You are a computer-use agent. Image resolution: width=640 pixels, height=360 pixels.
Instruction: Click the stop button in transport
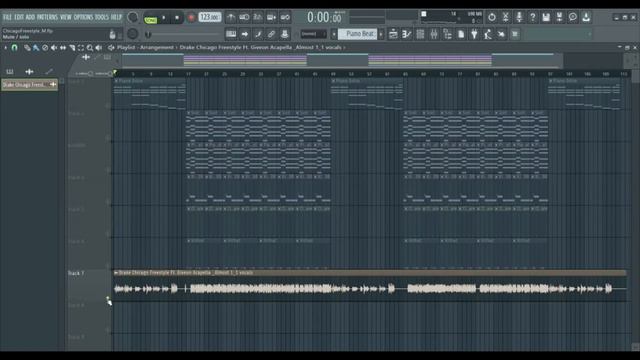tap(177, 18)
